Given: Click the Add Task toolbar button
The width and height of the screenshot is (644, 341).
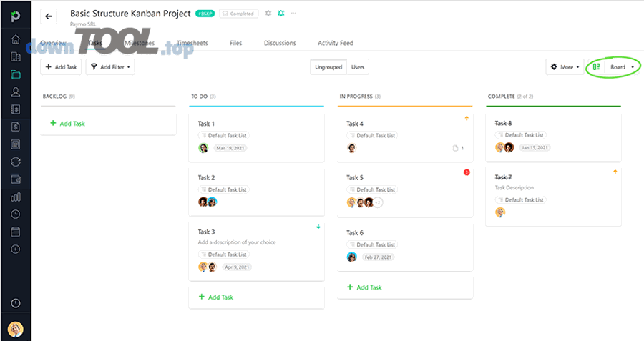Looking at the screenshot, I should (x=61, y=67).
